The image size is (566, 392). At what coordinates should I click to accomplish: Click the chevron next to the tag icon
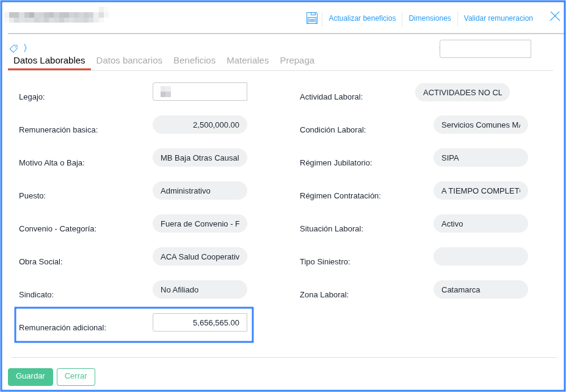pos(25,48)
